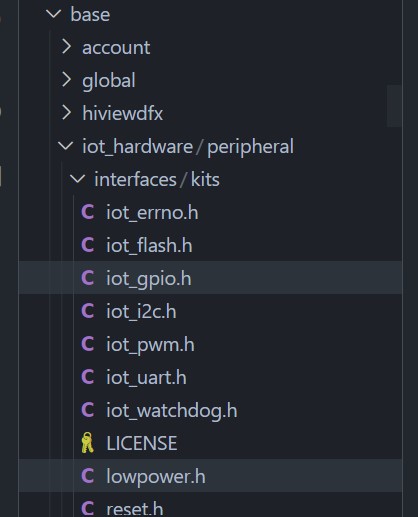Click the C file icon of iot_gpio.h
Image resolution: width=418 pixels, height=517 pixels.
click(x=88, y=278)
